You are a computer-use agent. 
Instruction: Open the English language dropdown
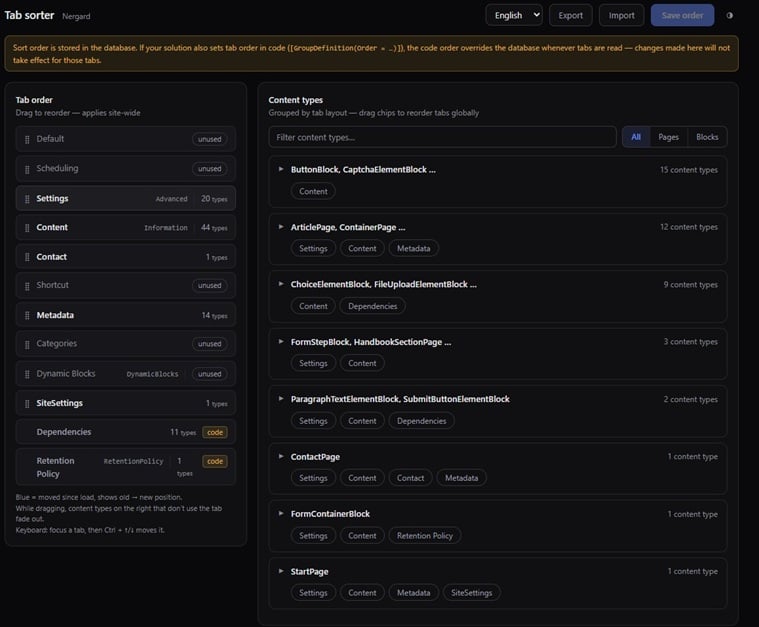click(x=514, y=15)
